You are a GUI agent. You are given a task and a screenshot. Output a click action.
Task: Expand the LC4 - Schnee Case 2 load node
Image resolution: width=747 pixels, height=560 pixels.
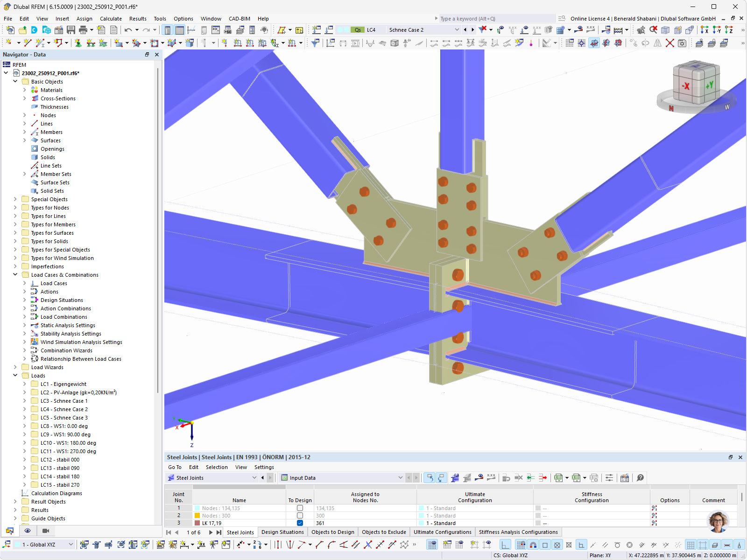click(25, 409)
